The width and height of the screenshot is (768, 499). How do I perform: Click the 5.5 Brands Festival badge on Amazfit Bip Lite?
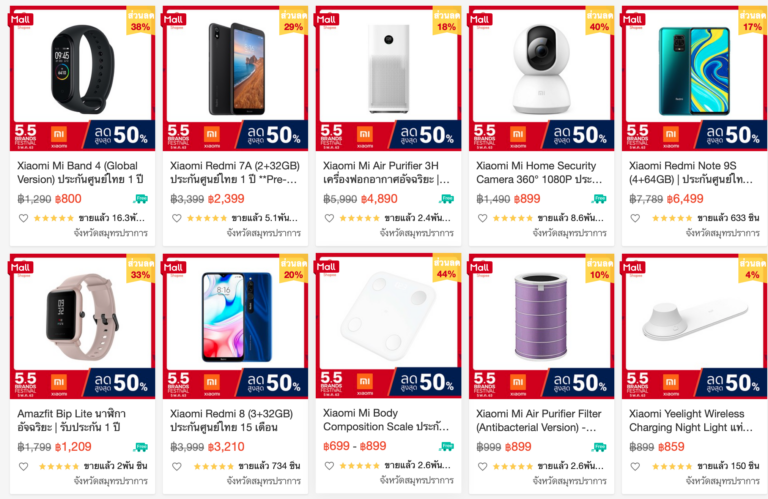click(x=26, y=382)
